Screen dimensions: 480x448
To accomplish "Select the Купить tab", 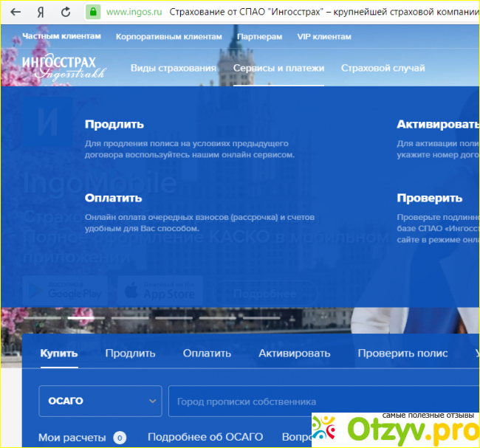I will tap(59, 353).
